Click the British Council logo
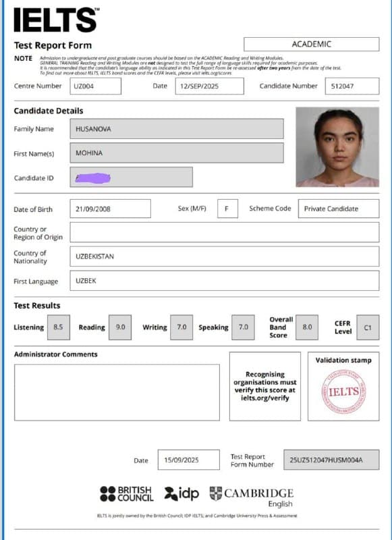Viewport: 392px width, 540px height. (126, 494)
